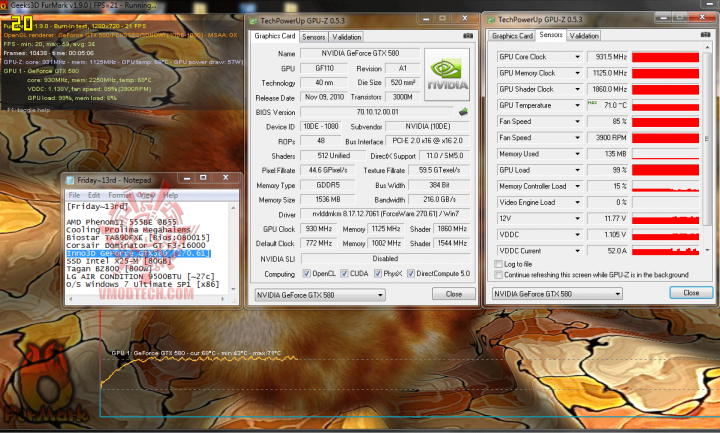Open the Memory Controller Load sensor dropdown
720x433 pixels.
[x=577, y=186]
